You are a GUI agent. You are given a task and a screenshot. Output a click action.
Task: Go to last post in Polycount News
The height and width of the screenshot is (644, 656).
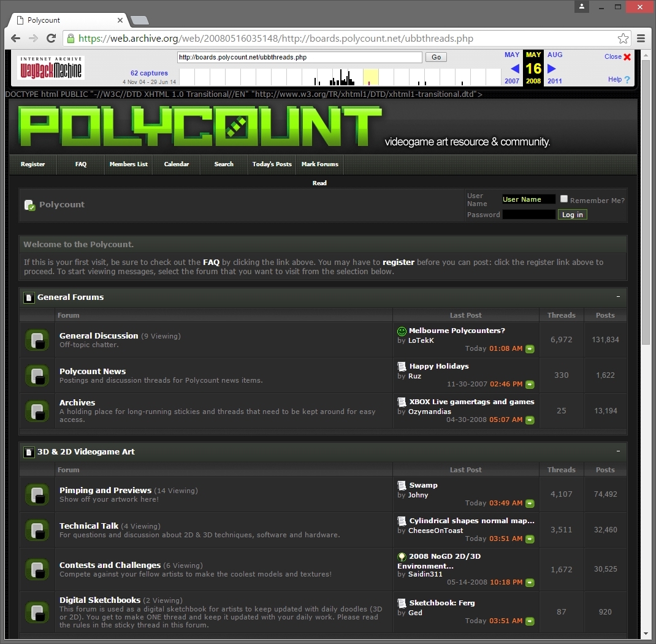(530, 385)
